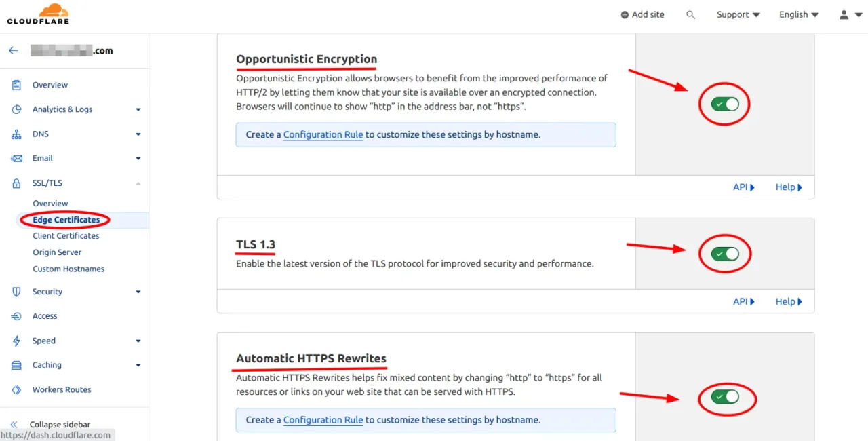The image size is (868, 441).
Task: Click the Cloudflare logo
Action: [38, 14]
